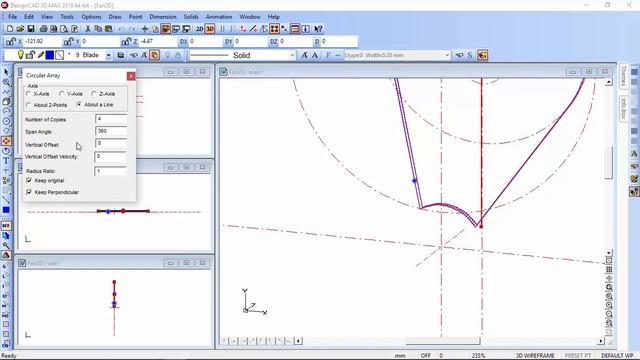
Task: Click the S style icon in line toolbar
Action: click(x=470, y=55)
